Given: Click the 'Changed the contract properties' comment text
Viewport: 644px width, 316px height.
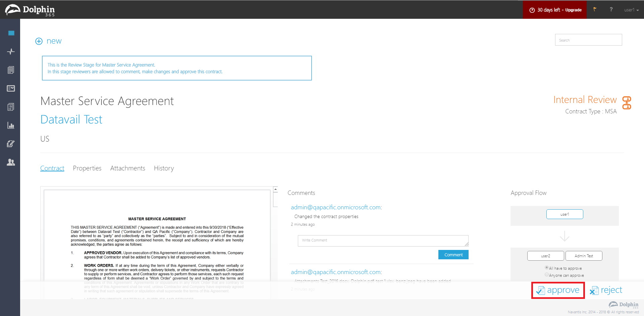Looking at the screenshot, I should [326, 217].
